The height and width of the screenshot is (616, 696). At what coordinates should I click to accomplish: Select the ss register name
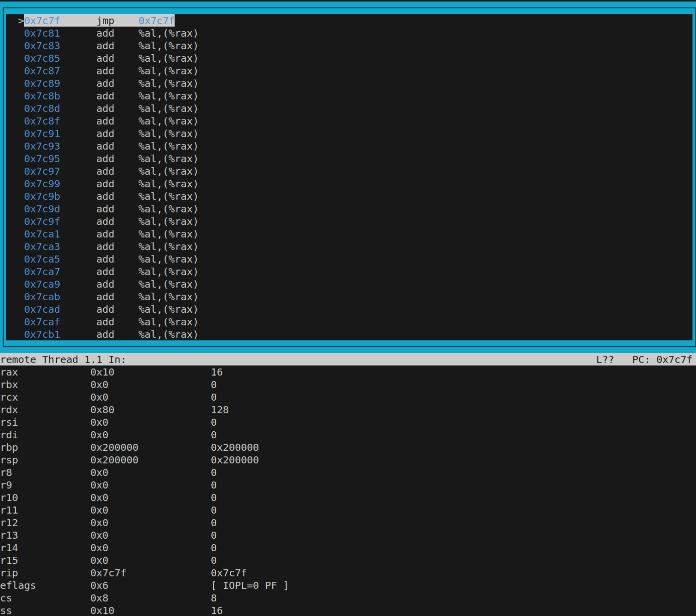tap(6, 610)
